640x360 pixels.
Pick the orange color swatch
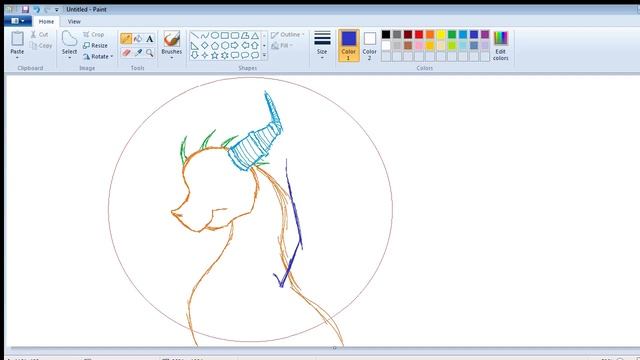(430, 35)
